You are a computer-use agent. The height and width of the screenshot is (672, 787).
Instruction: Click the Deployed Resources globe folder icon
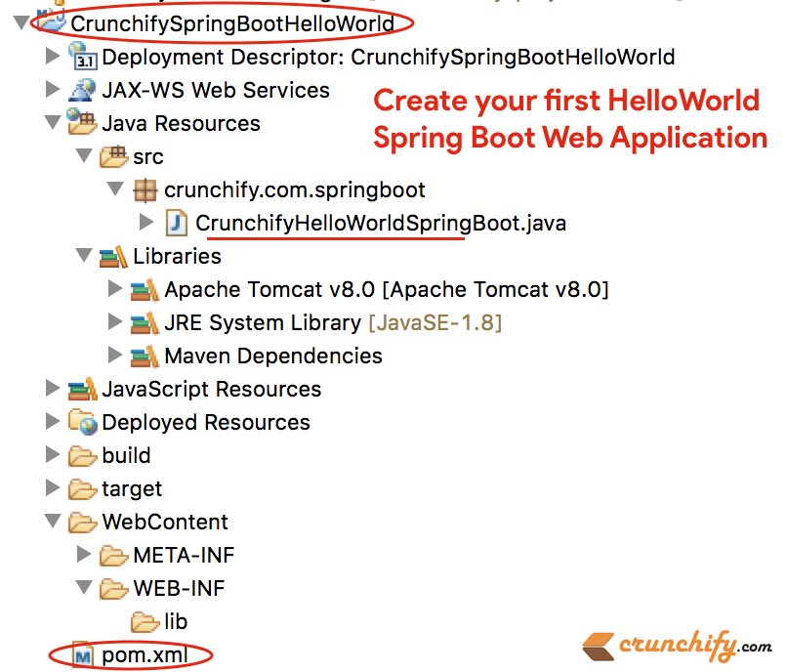click(x=83, y=423)
